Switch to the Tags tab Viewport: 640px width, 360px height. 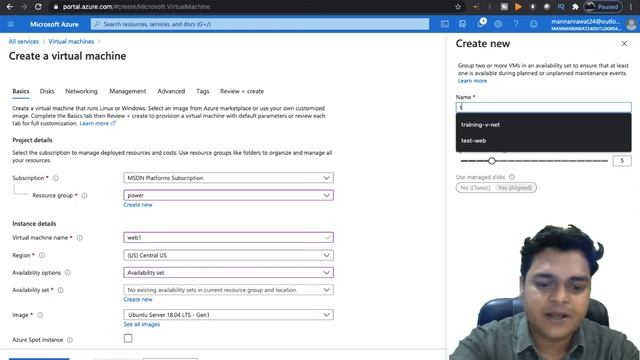click(x=202, y=91)
